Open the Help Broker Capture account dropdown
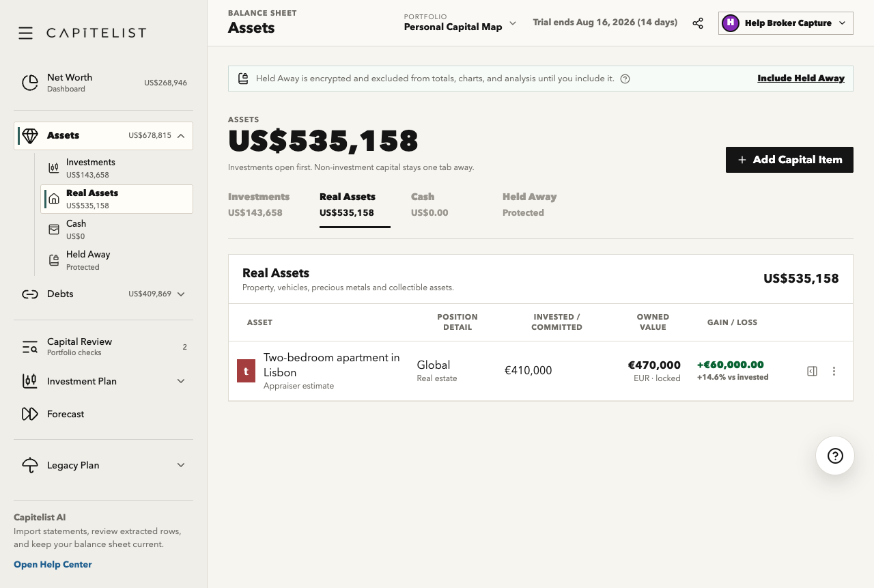Image resolution: width=874 pixels, height=588 pixels. pos(786,23)
